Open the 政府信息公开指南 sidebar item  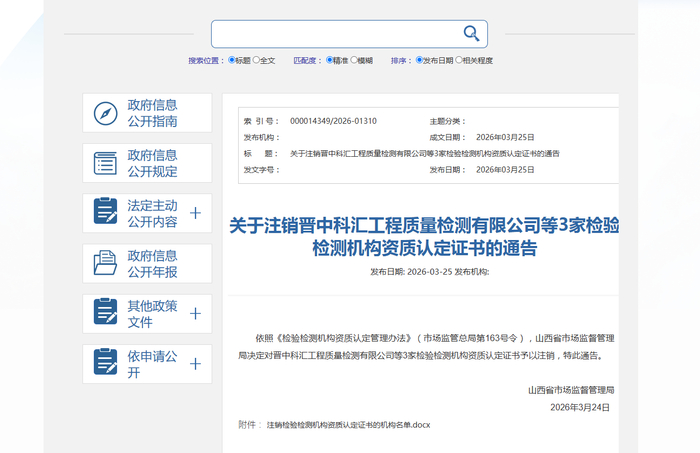coord(152,113)
